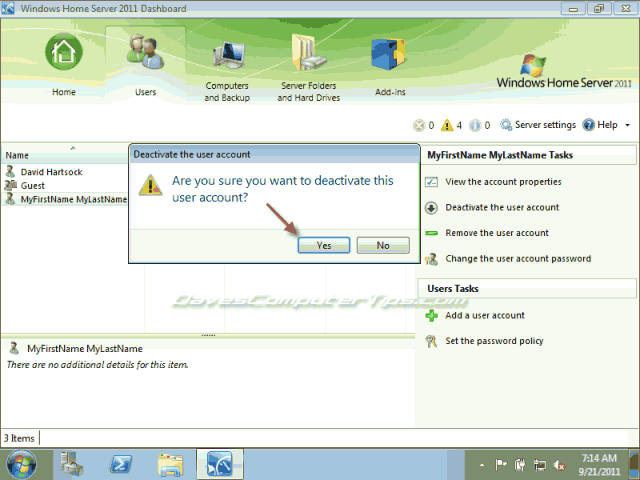The height and width of the screenshot is (480, 640).
Task: Click the Users label in navigation
Action: 146,92
